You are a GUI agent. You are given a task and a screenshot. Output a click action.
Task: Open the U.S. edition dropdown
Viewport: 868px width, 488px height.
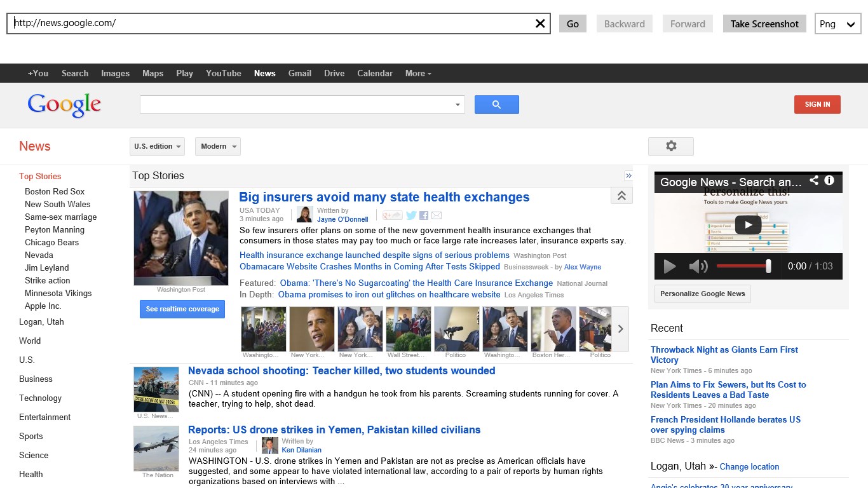[x=157, y=146]
